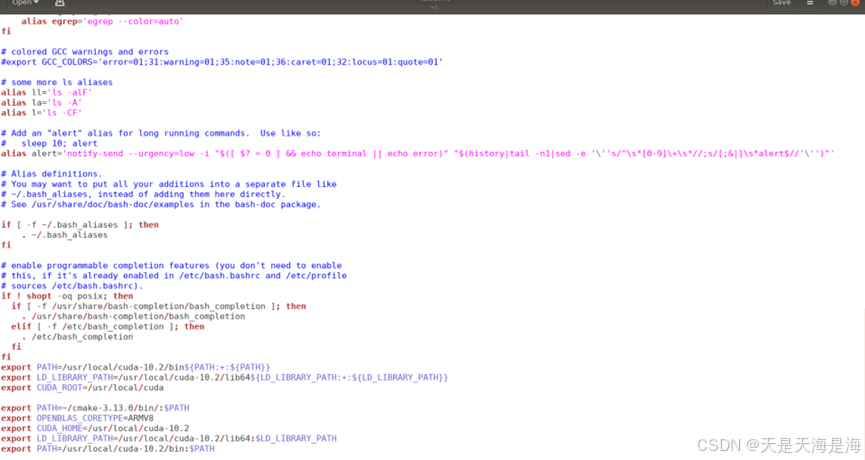Viewport: 865px width, 460px height.
Task: Click the line alias egrep='egrep --color=auto'
Action: 102,21
